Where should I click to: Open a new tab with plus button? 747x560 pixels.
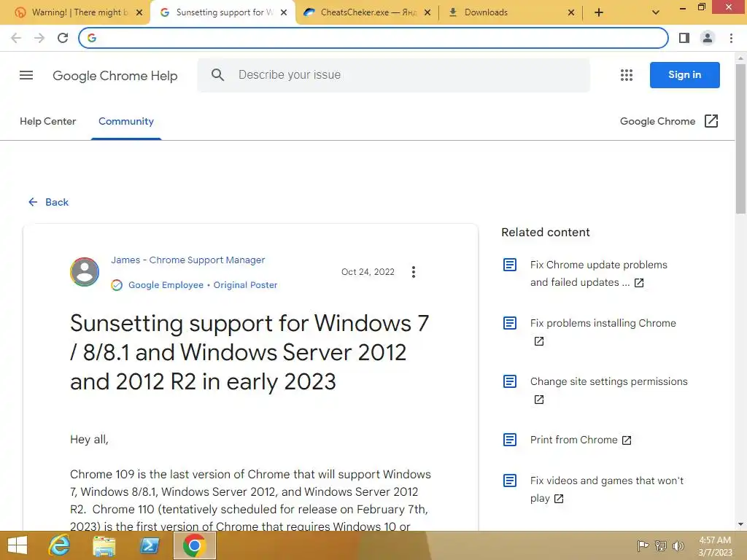(599, 12)
